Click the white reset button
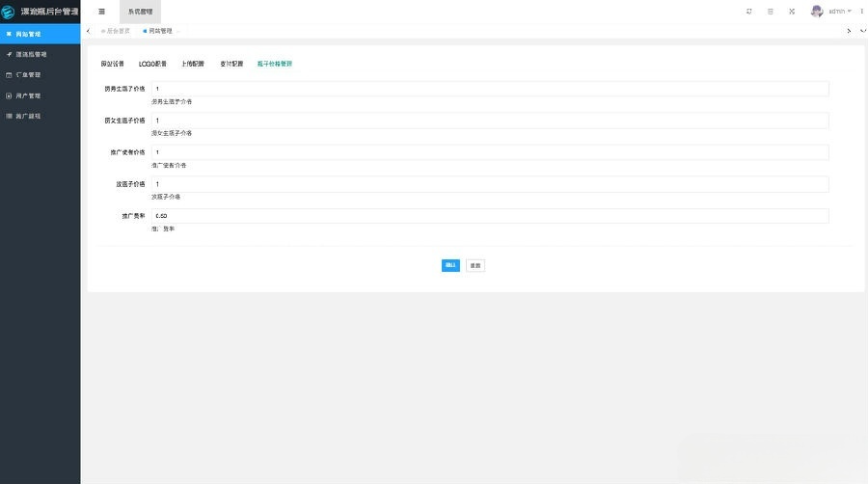The height and width of the screenshot is (484, 868). 475,265
